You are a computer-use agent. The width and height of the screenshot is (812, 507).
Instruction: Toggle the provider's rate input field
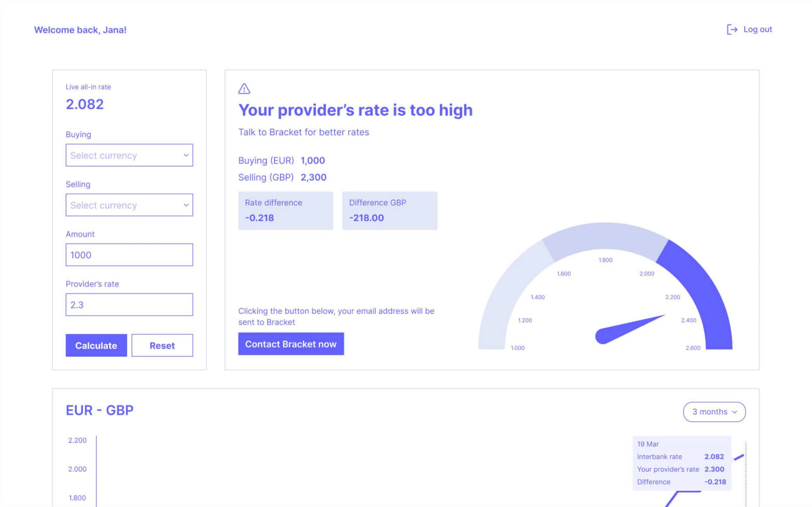pos(129,304)
